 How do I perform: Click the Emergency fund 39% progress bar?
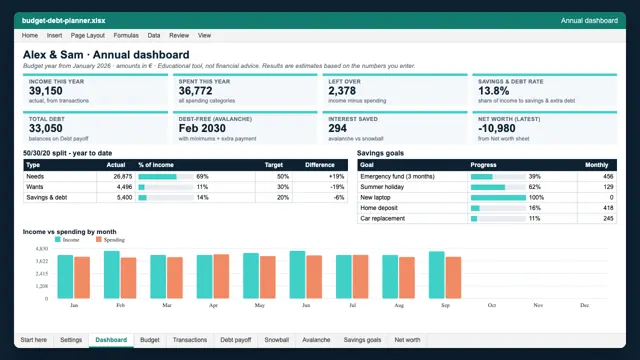(x=498, y=177)
